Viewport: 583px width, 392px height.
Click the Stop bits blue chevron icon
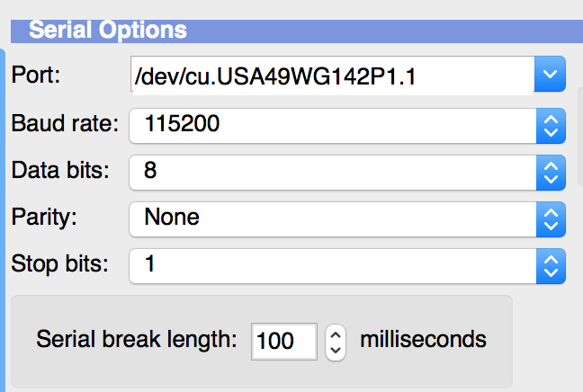coord(550,264)
